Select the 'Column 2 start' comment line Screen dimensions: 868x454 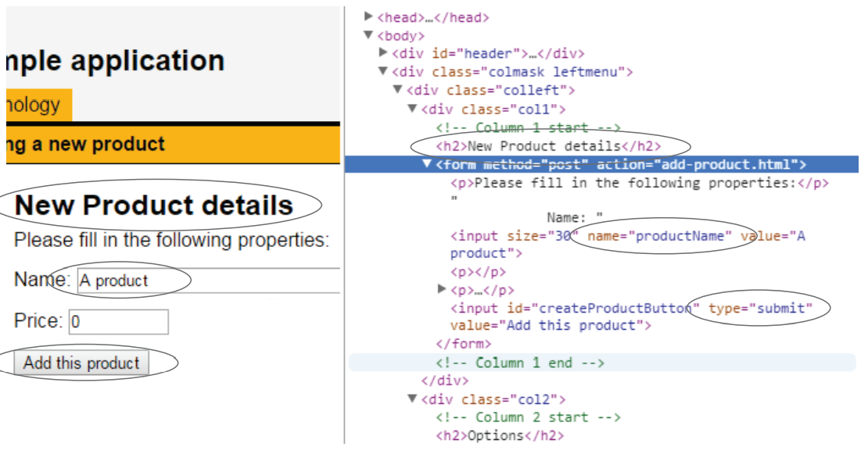click(528, 417)
